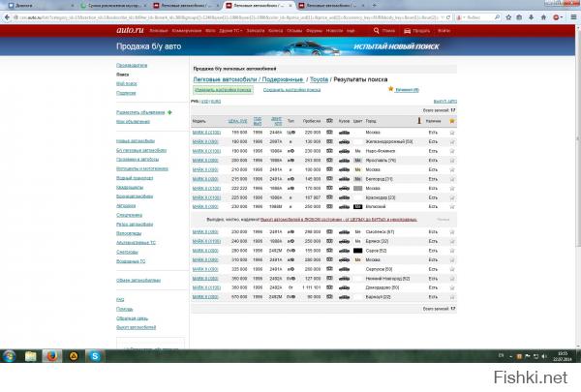Image resolution: width=581 pixels, height=392 pixels.
Task: Switch to the first browser tab
Action: (x=39, y=5)
